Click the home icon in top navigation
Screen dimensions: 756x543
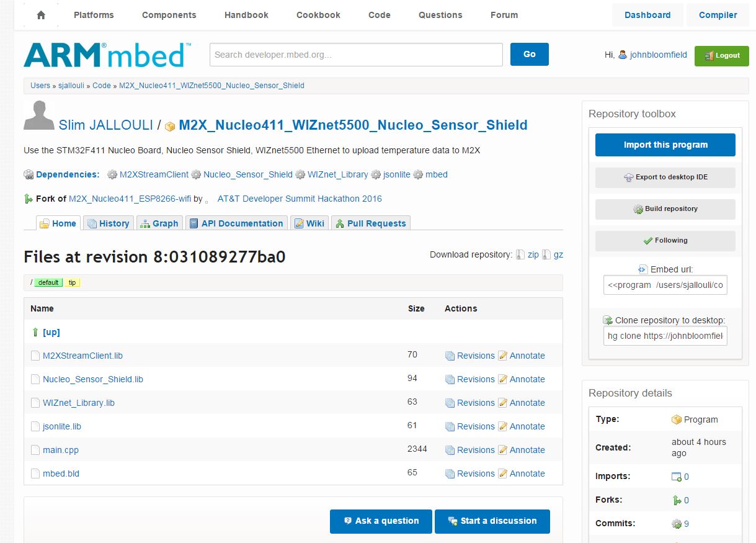click(x=41, y=16)
